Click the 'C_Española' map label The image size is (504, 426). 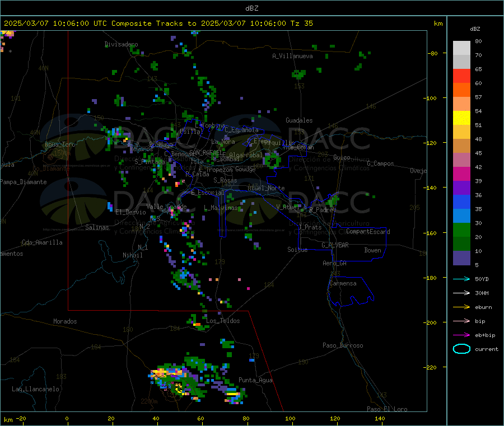241,130
